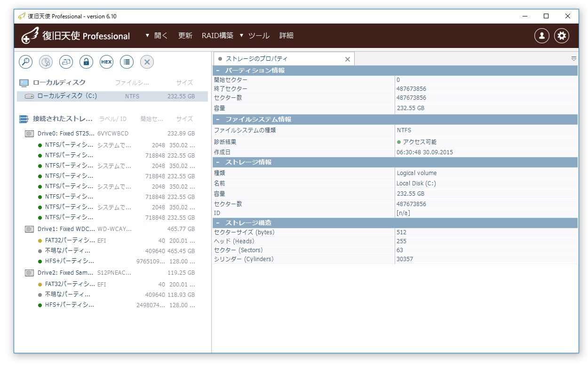The image size is (588, 366).
Task: Click the greyed-out partition manager disk icon
Action: pos(46,62)
